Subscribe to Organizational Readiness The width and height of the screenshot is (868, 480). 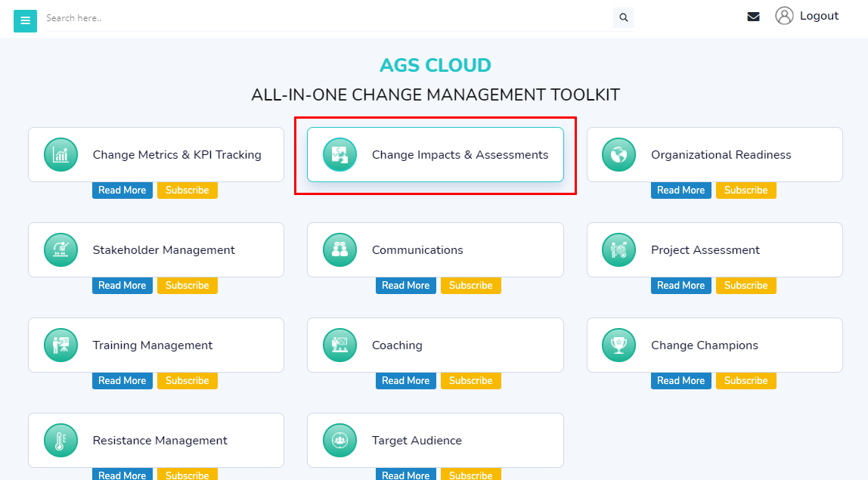coord(746,190)
